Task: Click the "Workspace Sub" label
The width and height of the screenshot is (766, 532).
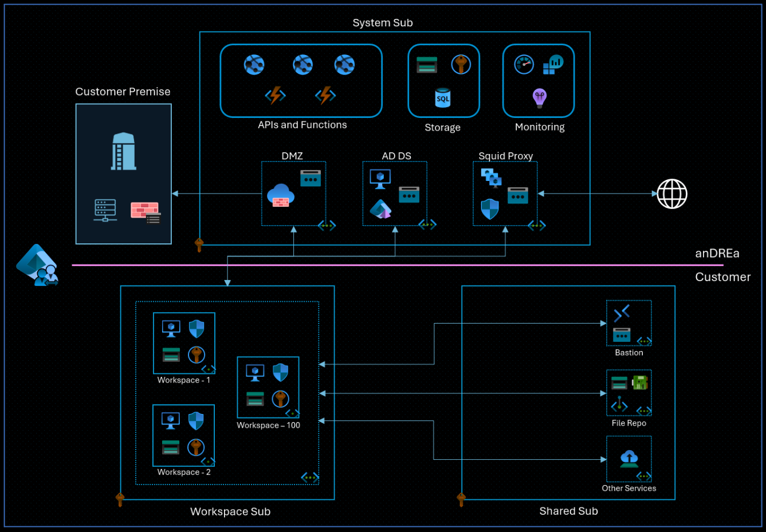Action: [x=230, y=512]
